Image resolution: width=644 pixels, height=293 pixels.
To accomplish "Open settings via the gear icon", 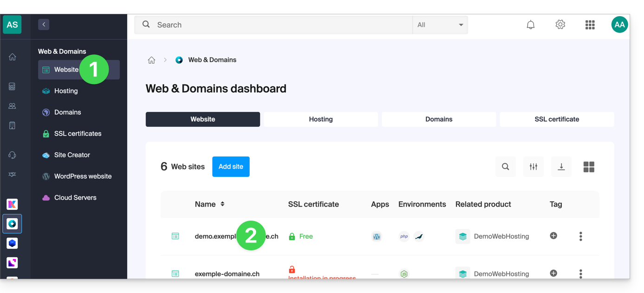I will (x=560, y=25).
